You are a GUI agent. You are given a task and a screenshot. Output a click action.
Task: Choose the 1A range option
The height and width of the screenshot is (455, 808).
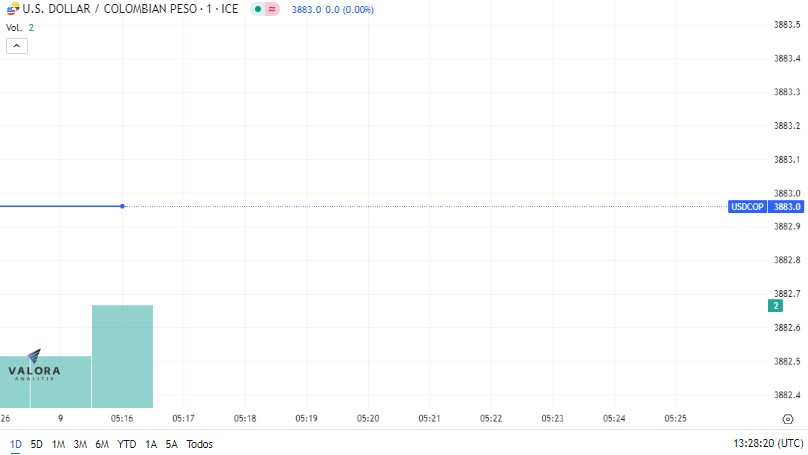click(x=151, y=444)
